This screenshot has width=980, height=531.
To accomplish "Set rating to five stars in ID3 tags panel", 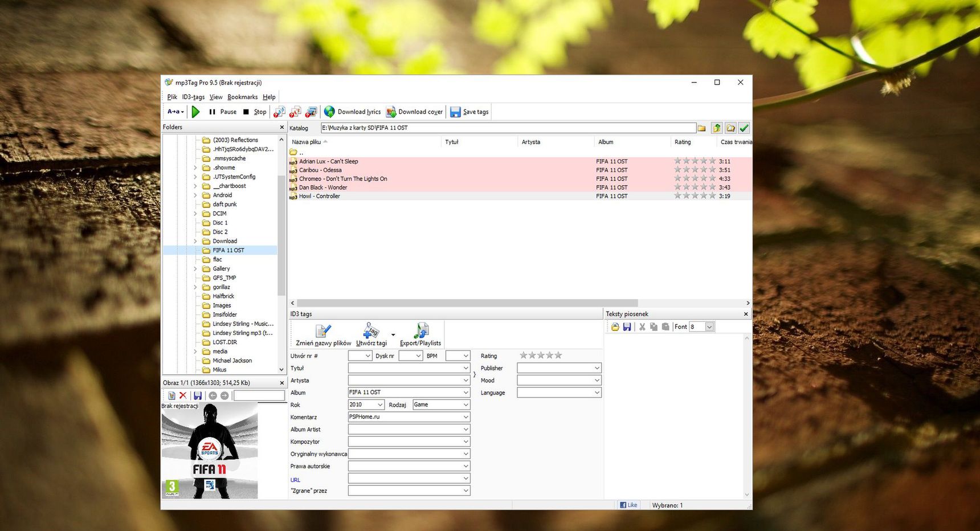I will coord(558,356).
